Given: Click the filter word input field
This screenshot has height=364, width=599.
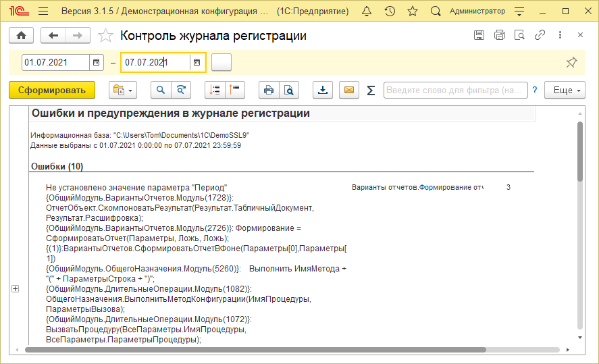Looking at the screenshot, I should coord(455,90).
